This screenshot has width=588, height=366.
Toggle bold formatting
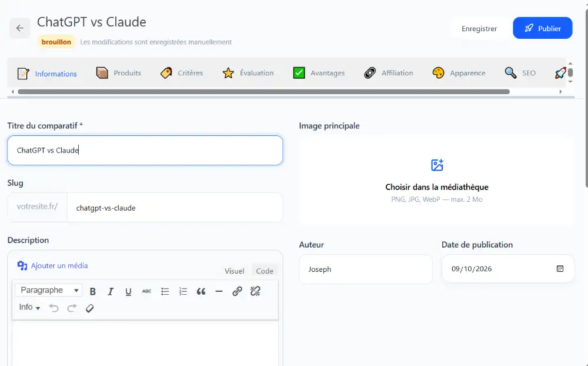[93, 291]
